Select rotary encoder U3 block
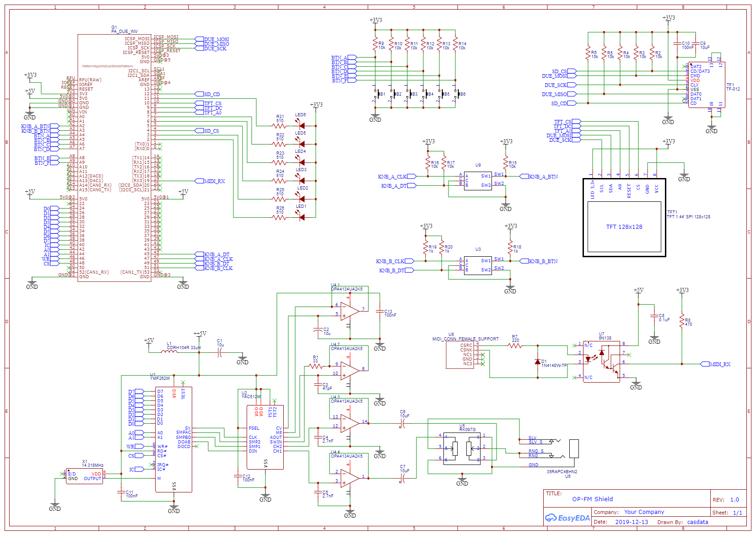This screenshot has width=756, height=535. click(x=478, y=265)
